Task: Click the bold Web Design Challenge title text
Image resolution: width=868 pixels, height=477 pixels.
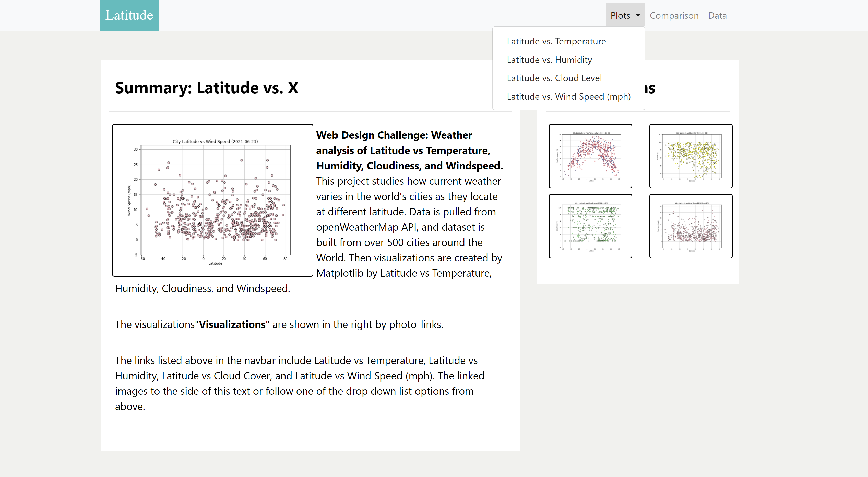Action: (409, 150)
